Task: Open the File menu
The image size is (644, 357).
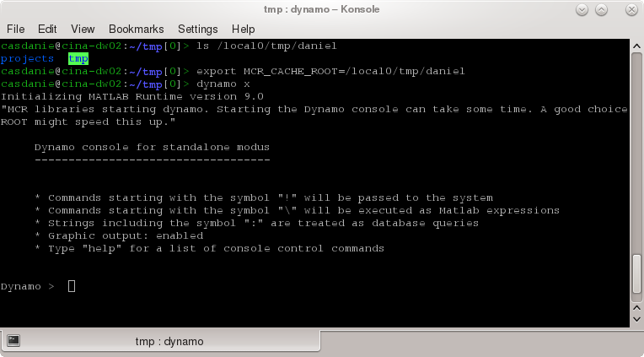Action: tap(16, 30)
